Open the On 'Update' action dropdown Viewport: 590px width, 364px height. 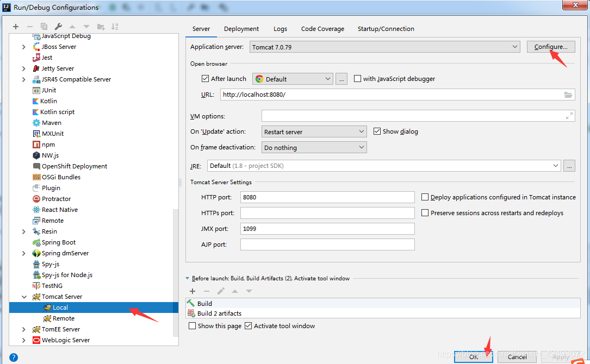click(314, 131)
